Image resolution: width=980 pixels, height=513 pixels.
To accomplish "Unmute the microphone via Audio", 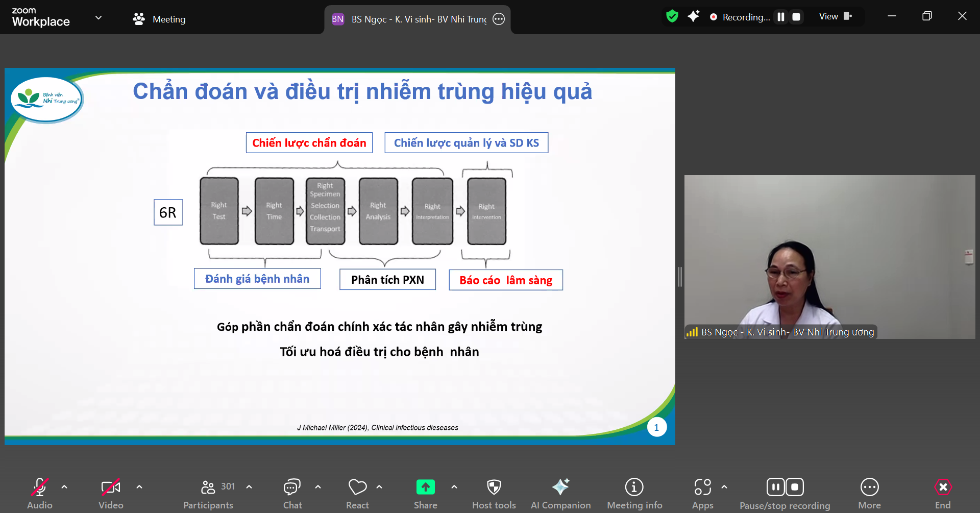I will coord(40,493).
